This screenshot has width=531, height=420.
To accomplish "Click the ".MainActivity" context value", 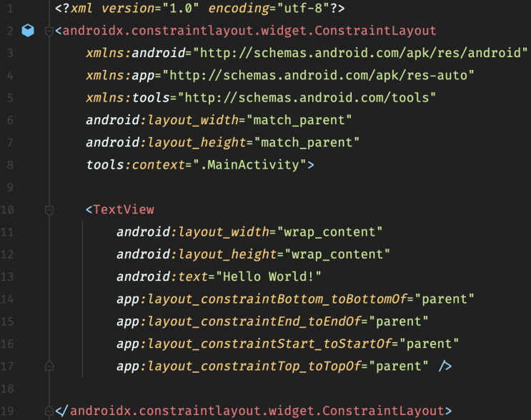I will [250, 165].
